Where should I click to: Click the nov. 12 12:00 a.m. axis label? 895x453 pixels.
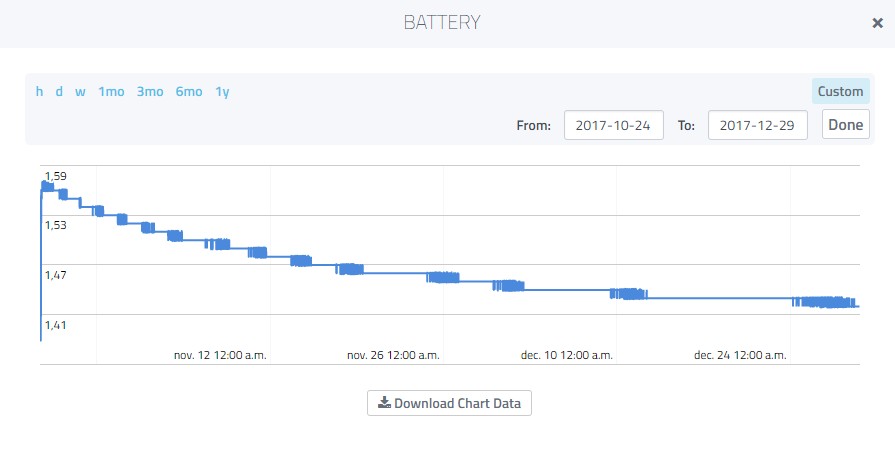pos(220,355)
